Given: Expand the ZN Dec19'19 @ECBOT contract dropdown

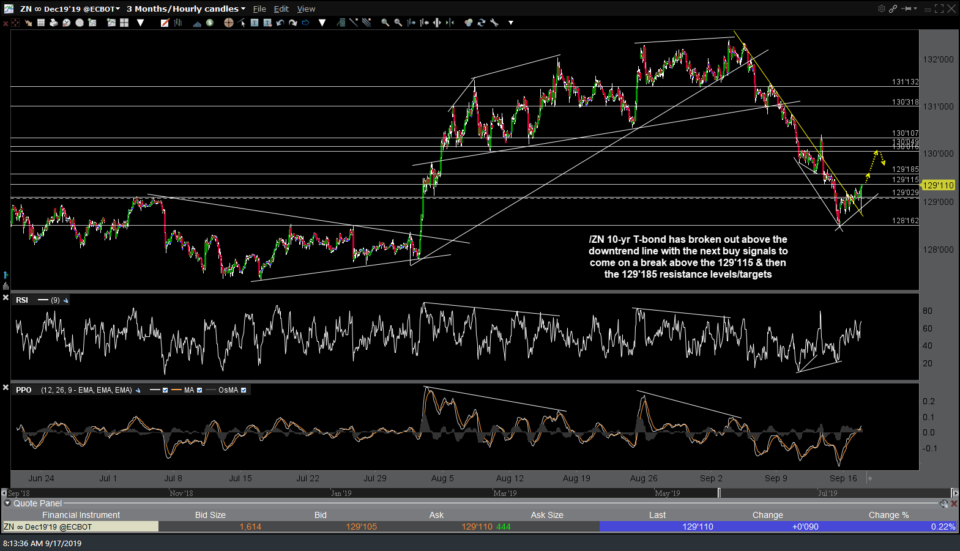Looking at the screenshot, I should click(x=72, y=8).
